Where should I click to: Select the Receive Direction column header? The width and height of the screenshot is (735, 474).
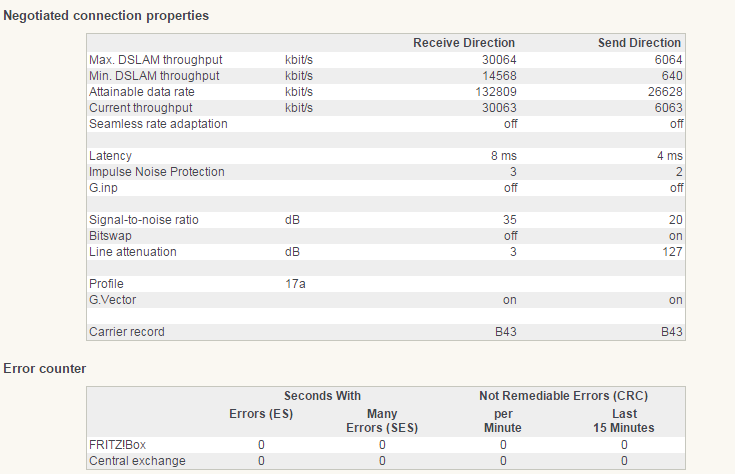tap(464, 43)
